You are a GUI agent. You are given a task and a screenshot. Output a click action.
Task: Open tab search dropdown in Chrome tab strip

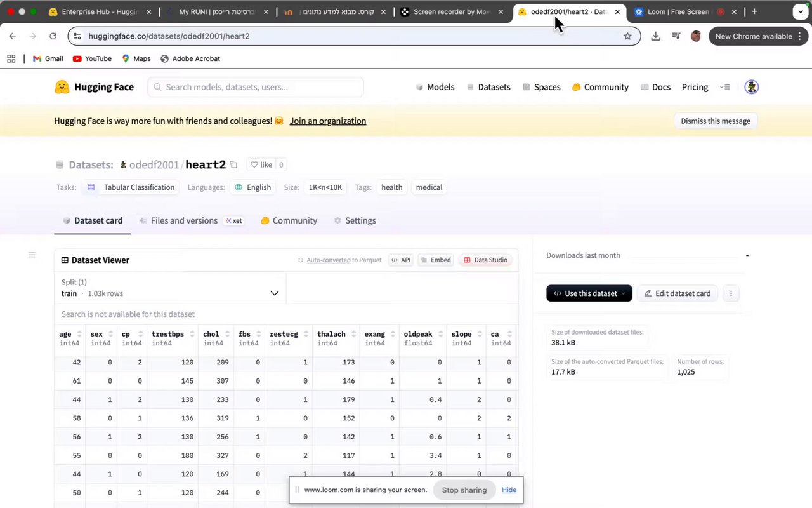point(799,11)
